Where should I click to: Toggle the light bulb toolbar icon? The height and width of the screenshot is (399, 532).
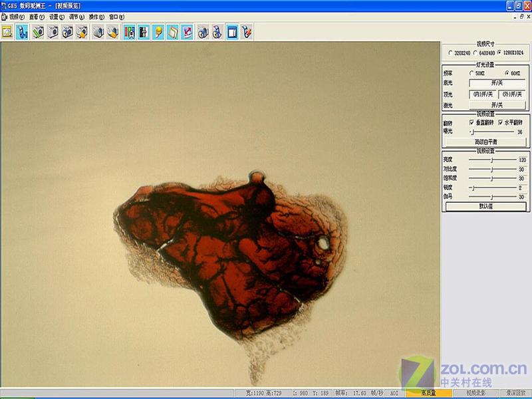point(158,32)
